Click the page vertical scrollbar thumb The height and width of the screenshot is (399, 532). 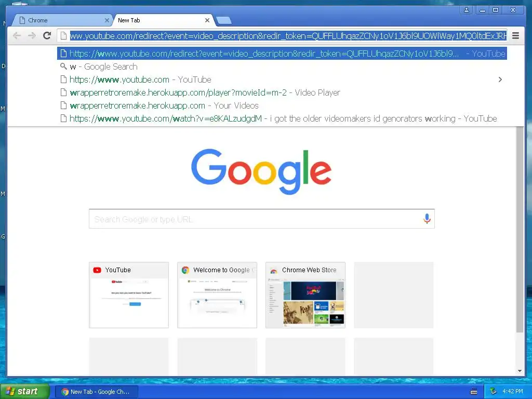520,229
